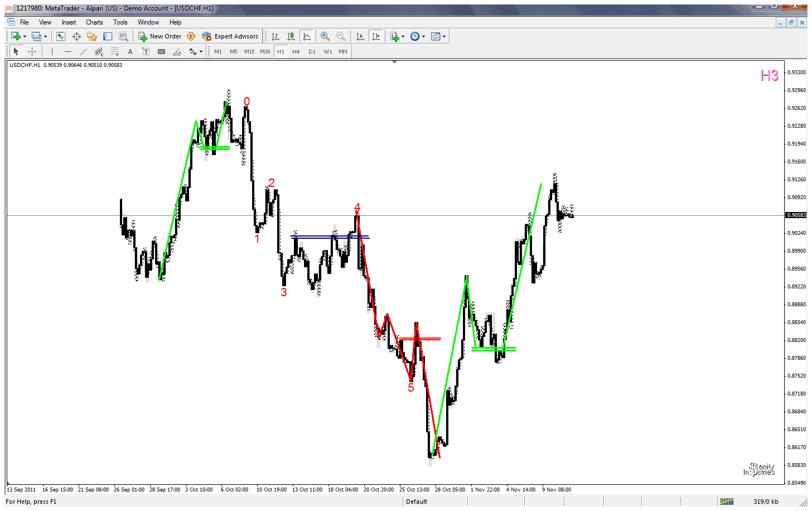
Task: Click the 0.90583 current price label
Action: click(x=796, y=215)
